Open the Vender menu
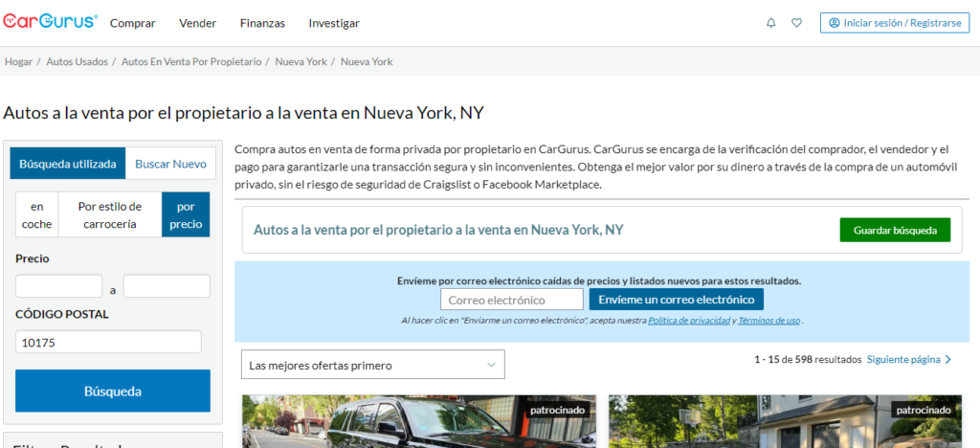Image resolution: width=980 pixels, height=448 pixels. click(x=197, y=23)
